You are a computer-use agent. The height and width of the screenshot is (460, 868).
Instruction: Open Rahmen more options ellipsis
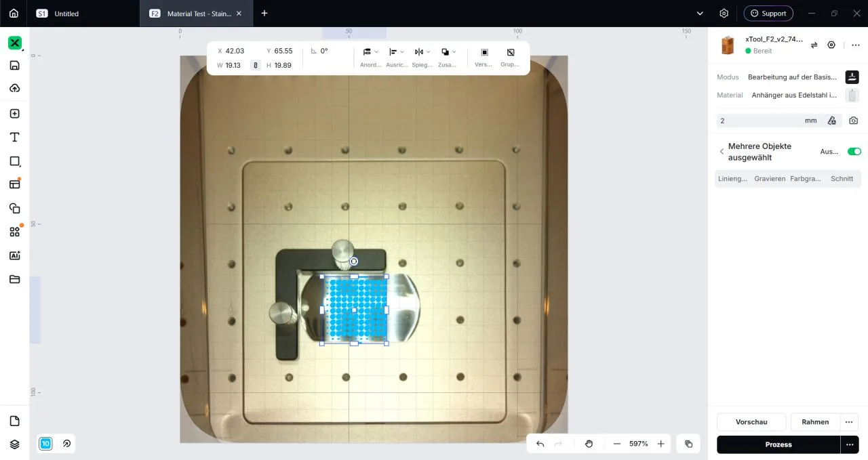[849, 422]
